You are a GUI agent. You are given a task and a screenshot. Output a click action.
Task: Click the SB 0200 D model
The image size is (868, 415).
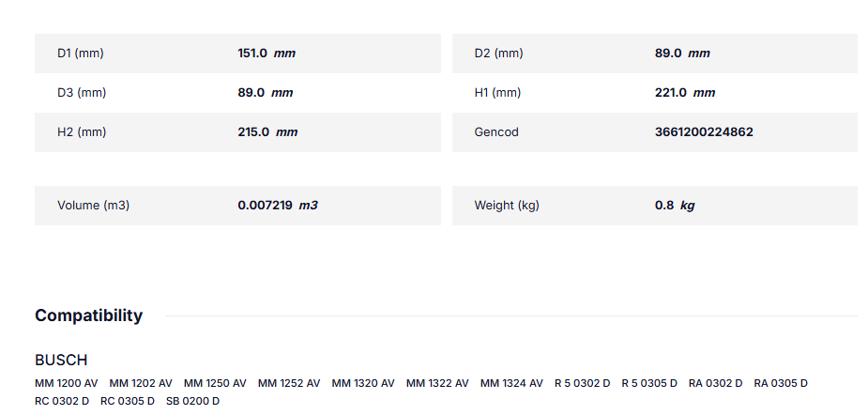pyautogui.click(x=192, y=401)
